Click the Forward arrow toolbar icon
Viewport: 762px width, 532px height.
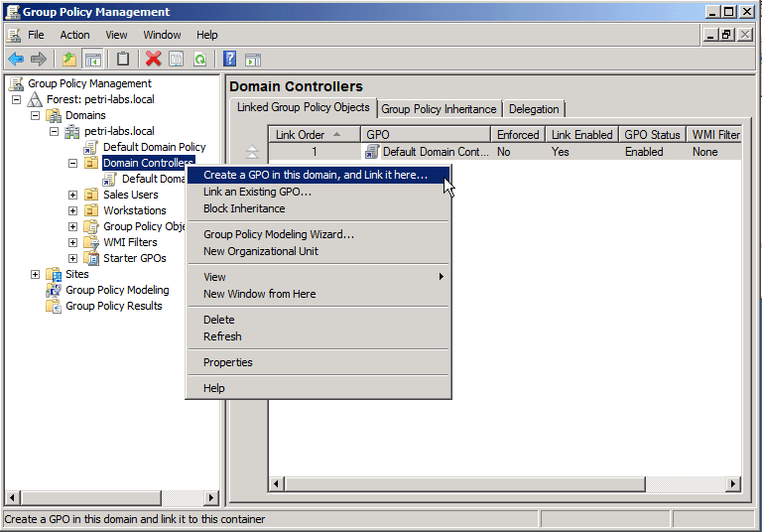point(39,60)
